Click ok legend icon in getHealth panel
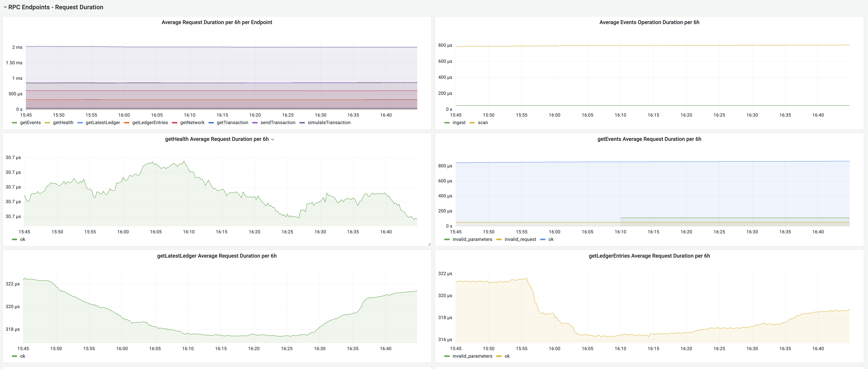 pos(14,239)
